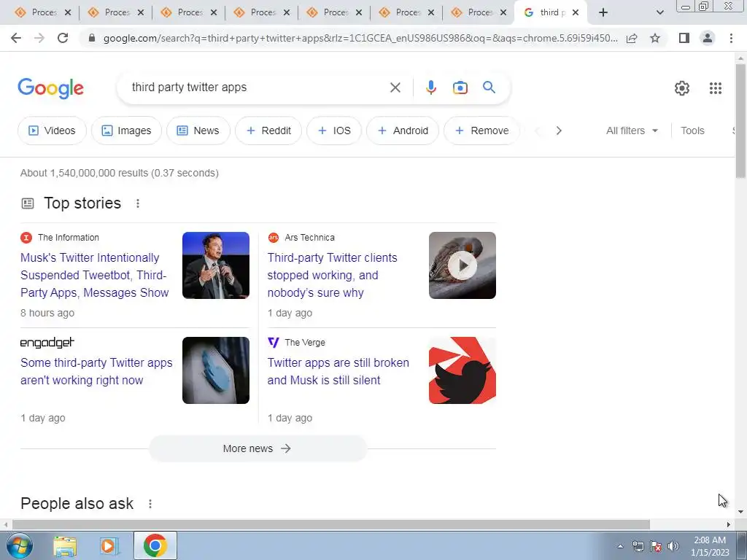Open the tab search dropdown arrow
Viewport: 747px width, 560px height.
coord(659,13)
